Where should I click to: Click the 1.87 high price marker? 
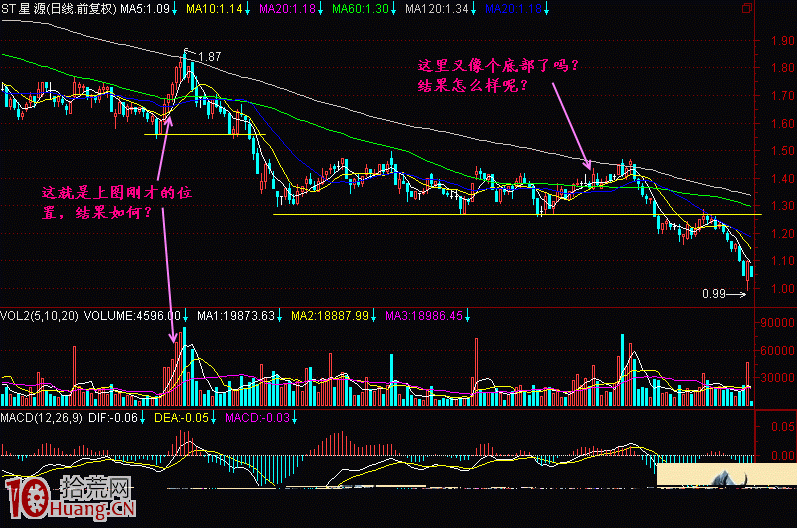coord(209,57)
